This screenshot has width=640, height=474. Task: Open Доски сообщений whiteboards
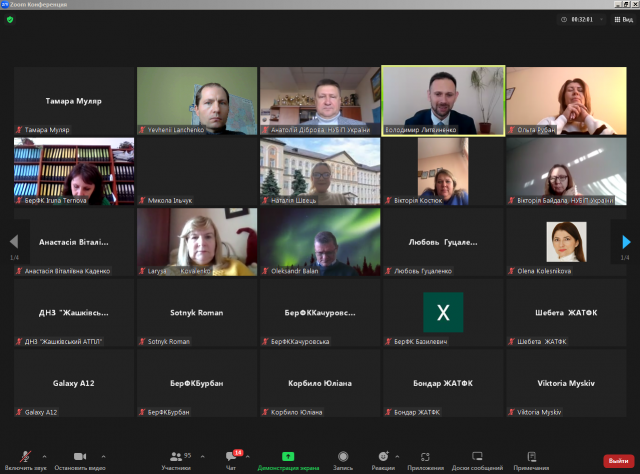point(477,461)
